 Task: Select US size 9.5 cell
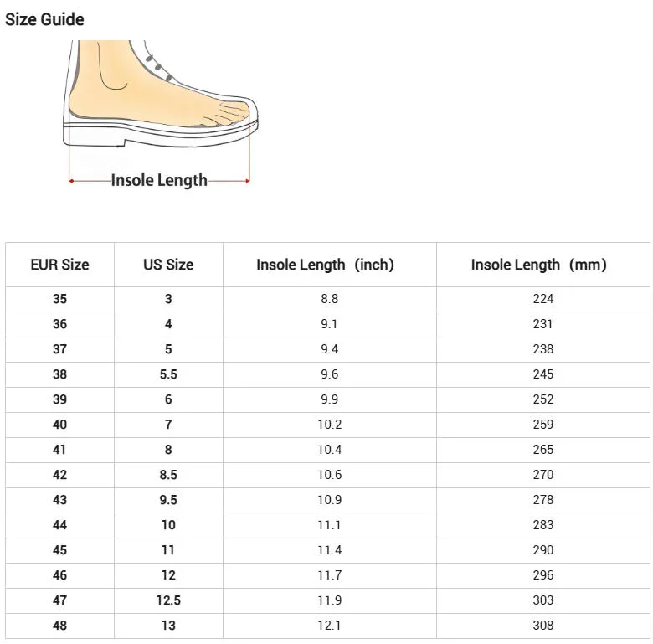(x=168, y=500)
